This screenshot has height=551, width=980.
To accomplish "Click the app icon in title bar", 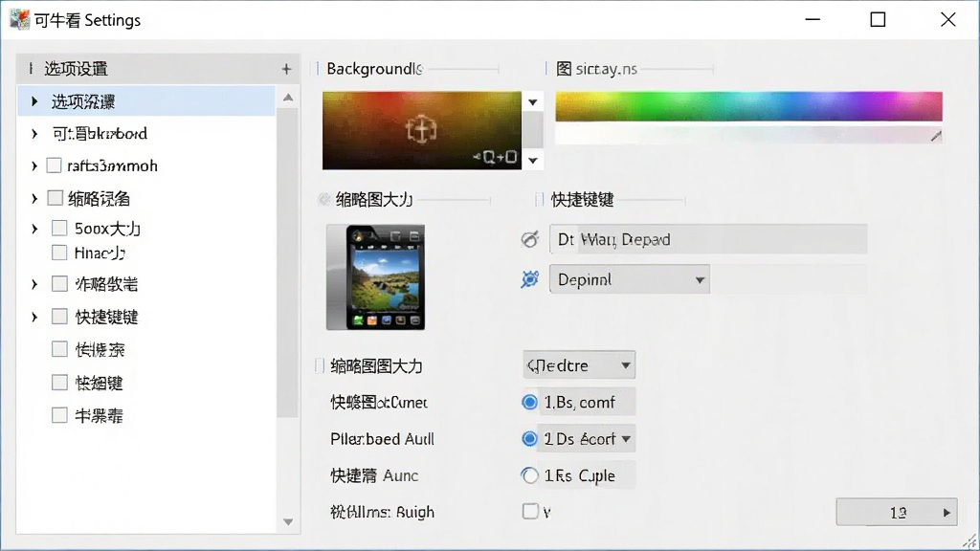I will click(19, 20).
